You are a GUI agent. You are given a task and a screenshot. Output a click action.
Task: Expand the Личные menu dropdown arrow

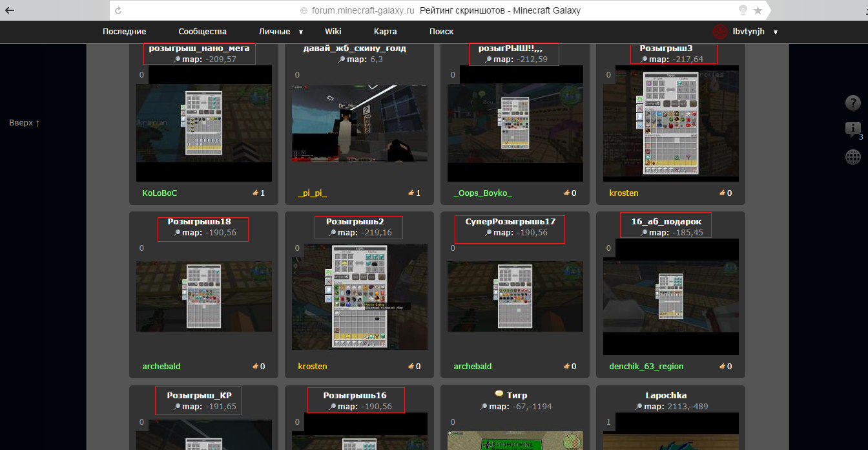[300, 32]
